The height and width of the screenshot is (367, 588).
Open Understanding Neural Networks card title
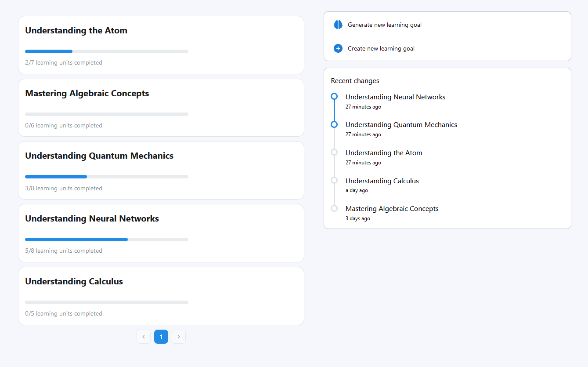92,218
